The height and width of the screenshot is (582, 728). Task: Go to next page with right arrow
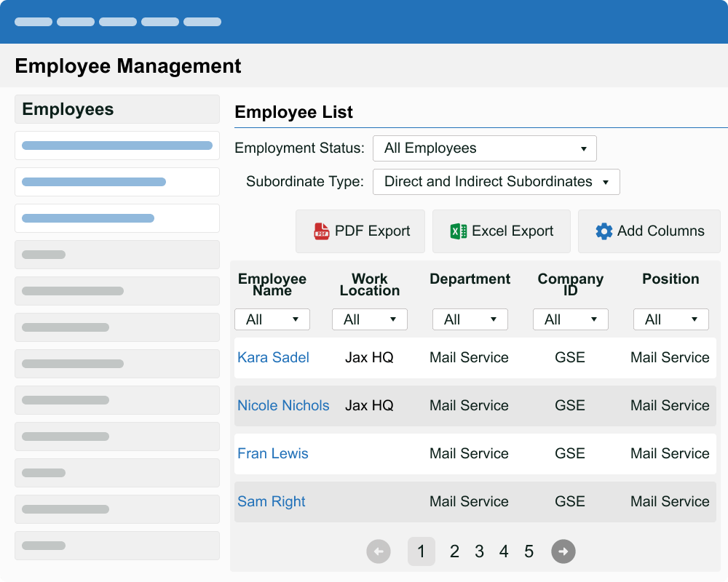coord(563,551)
